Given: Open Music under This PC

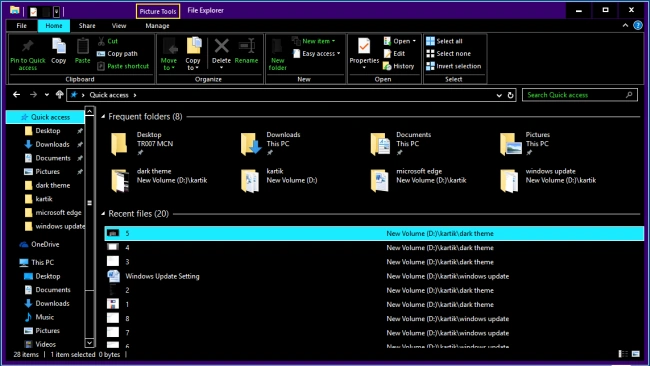Looking at the screenshot, I should [x=39, y=317].
